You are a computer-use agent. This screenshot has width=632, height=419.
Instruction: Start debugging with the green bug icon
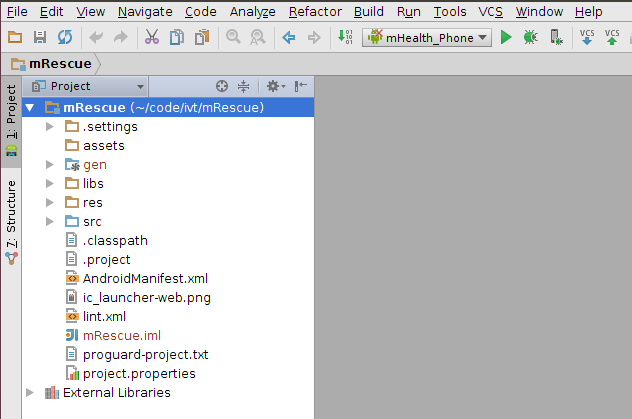(530, 37)
